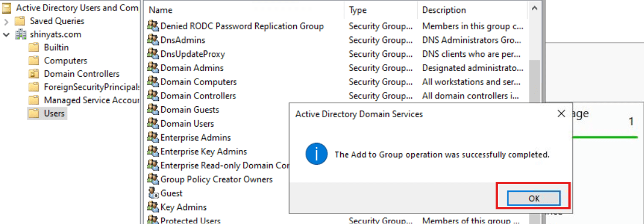The height and width of the screenshot is (224, 644).
Task: Click the DnsAdmins group icon
Action: 152,40
